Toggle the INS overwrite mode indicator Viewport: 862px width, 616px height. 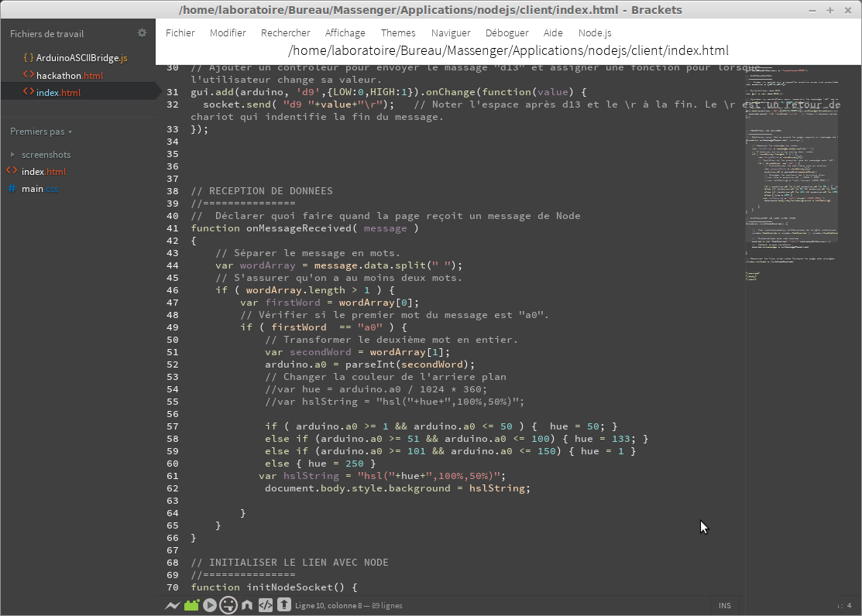725,605
